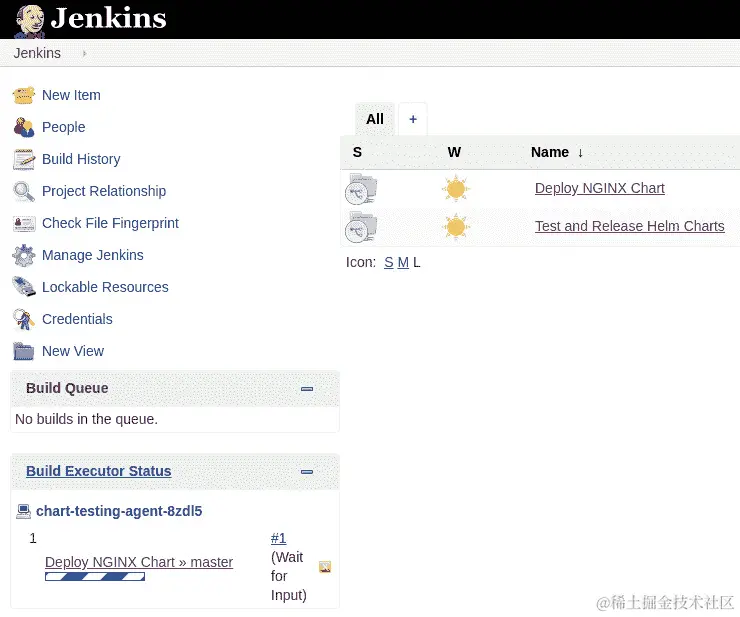Open build #1 link
Image resolution: width=740 pixels, height=617 pixels.
[x=278, y=538]
